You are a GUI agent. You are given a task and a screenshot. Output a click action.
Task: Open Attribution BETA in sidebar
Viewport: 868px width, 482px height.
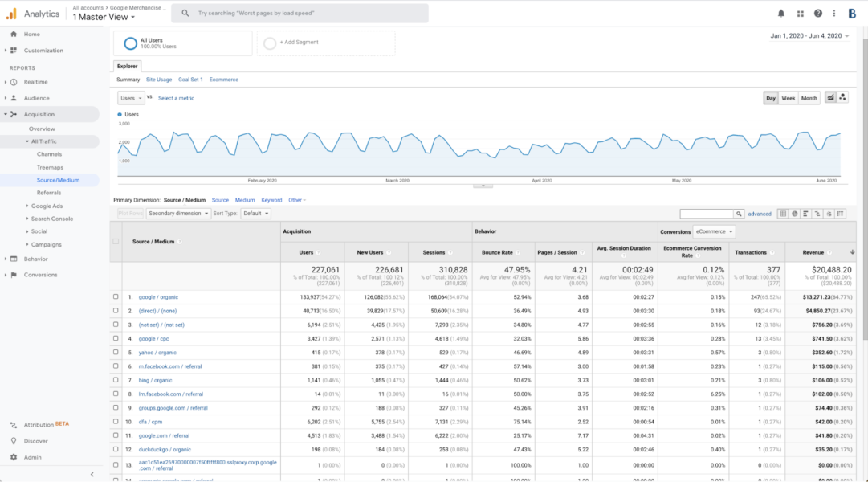(46, 424)
